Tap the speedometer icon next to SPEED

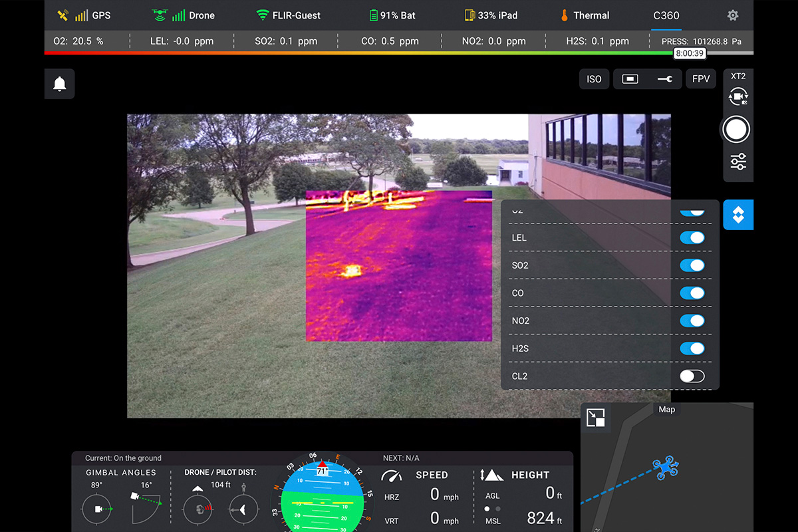tap(392, 476)
